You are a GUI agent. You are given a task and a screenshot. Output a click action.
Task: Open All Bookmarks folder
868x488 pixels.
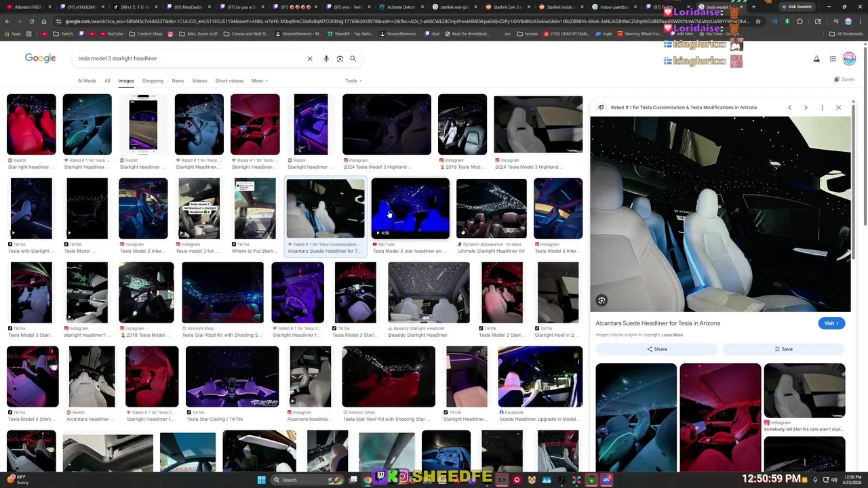pos(846,34)
